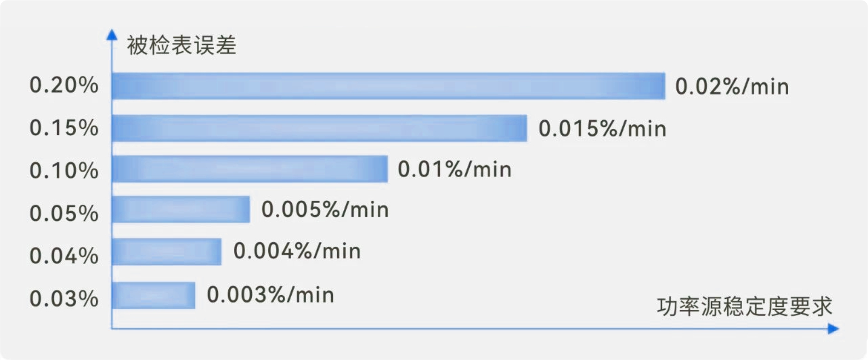
Task: Click the horizontal axis arrowhead
Action: click(833, 329)
